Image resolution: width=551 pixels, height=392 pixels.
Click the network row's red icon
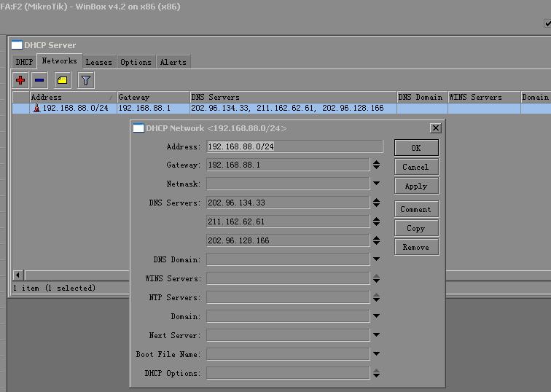pos(36,108)
